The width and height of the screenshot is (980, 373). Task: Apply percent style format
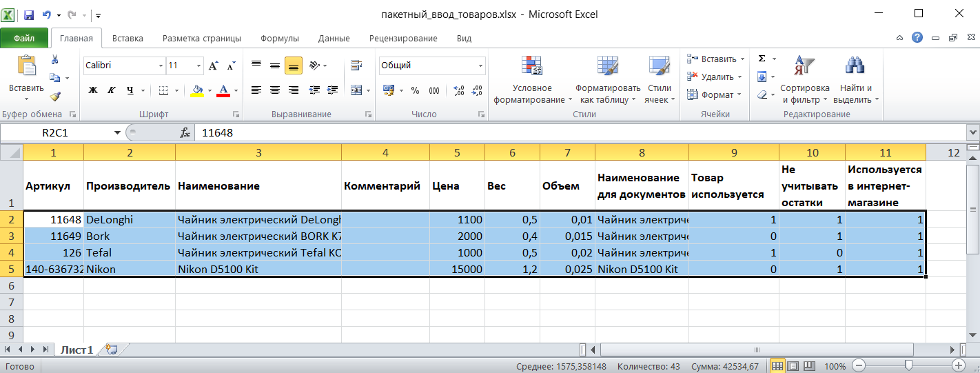pos(415,90)
